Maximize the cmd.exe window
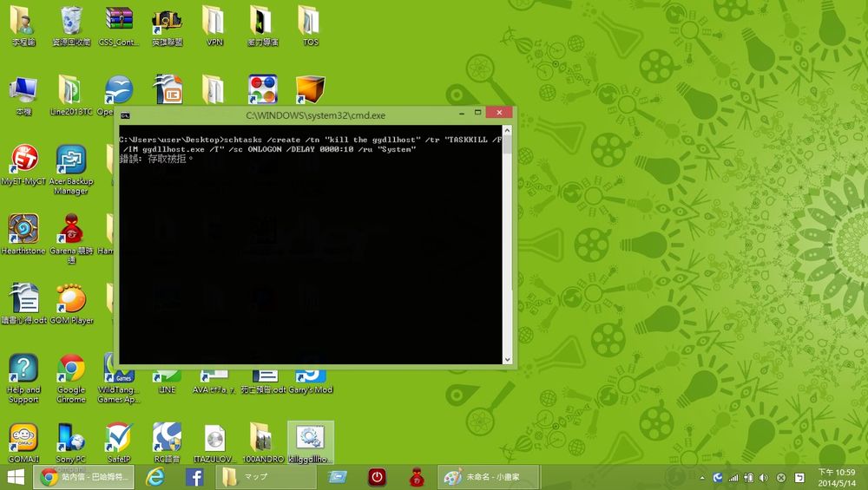868x490 pixels. tap(477, 113)
